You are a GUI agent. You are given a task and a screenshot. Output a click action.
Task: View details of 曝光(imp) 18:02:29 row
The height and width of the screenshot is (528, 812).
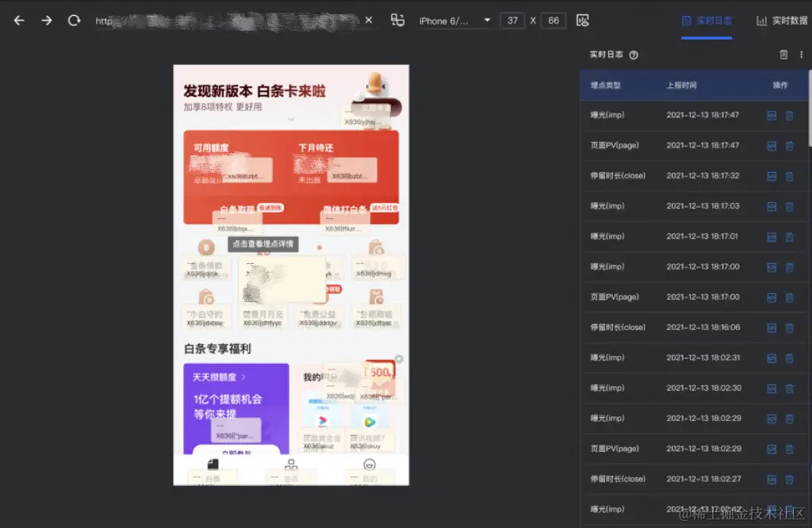coord(772,419)
